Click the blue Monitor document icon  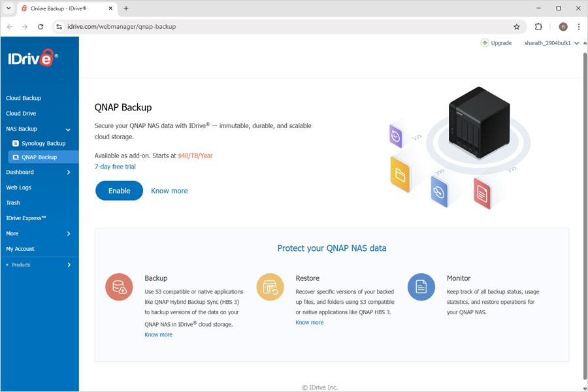tap(421, 287)
